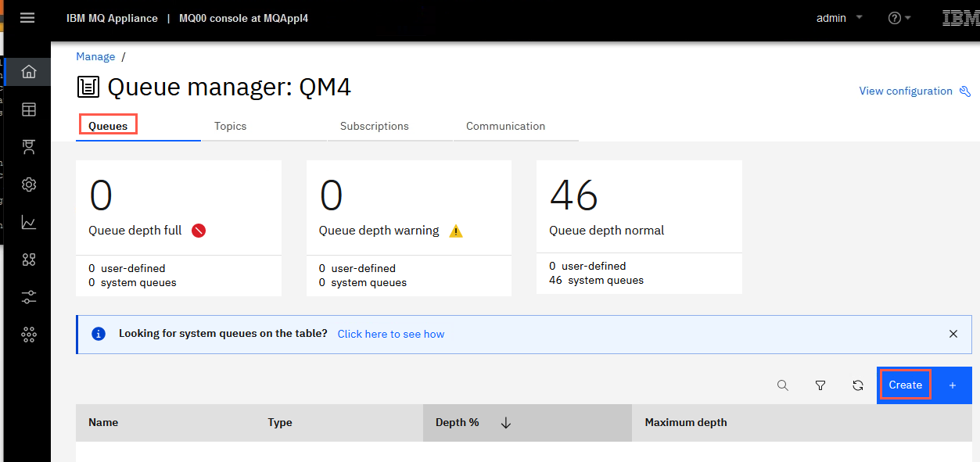Click the yellow warning triangle icon
The width and height of the screenshot is (980, 462).
pyautogui.click(x=456, y=231)
